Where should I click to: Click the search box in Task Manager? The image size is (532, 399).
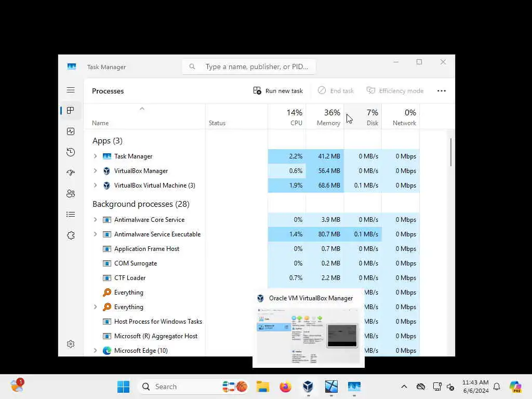tap(249, 66)
